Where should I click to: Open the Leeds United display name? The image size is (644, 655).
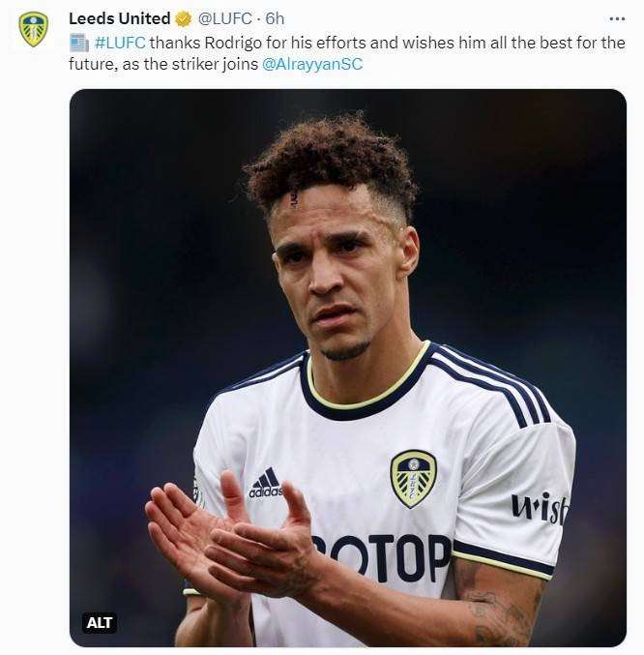119,19
